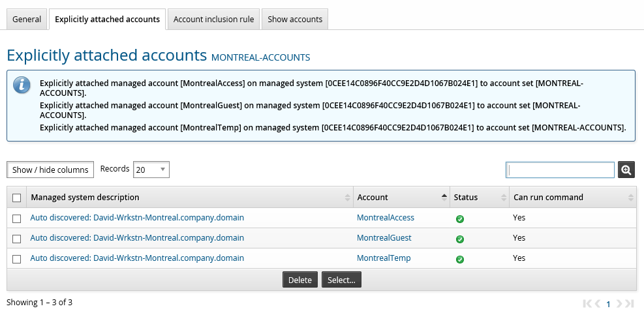Image resolution: width=644 pixels, height=315 pixels.
Task: Click the Show / hide columns button
Action: click(50, 170)
